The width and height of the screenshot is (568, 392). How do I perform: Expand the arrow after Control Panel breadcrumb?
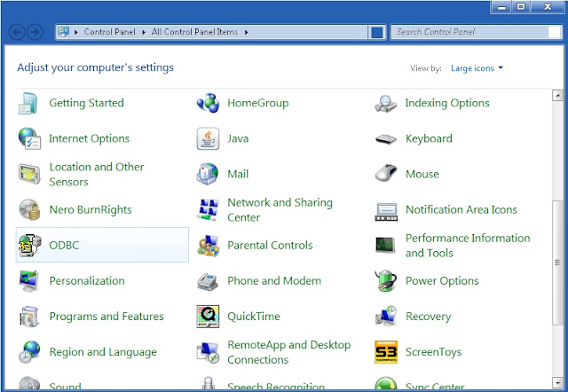[x=144, y=32]
